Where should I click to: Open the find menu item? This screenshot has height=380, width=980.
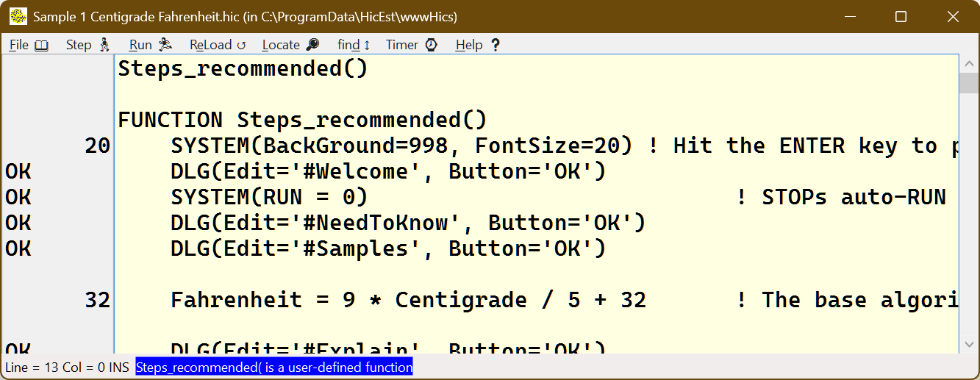(354, 45)
